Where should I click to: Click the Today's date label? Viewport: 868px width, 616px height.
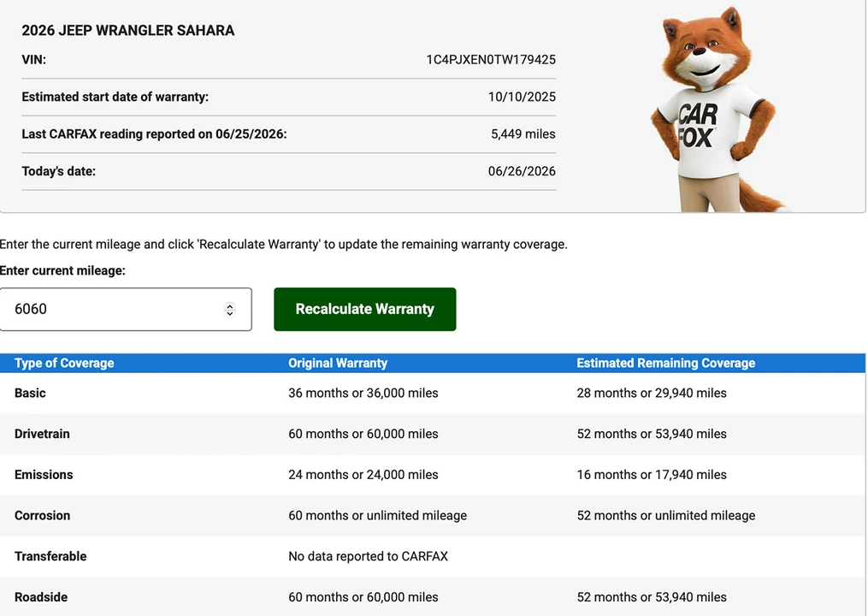coord(59,171)
